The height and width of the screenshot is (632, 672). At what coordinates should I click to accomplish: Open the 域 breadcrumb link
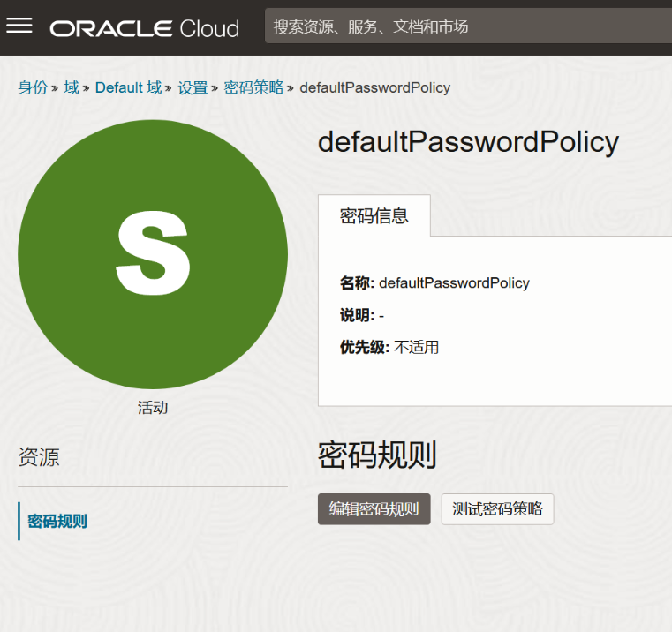[72, 87]
